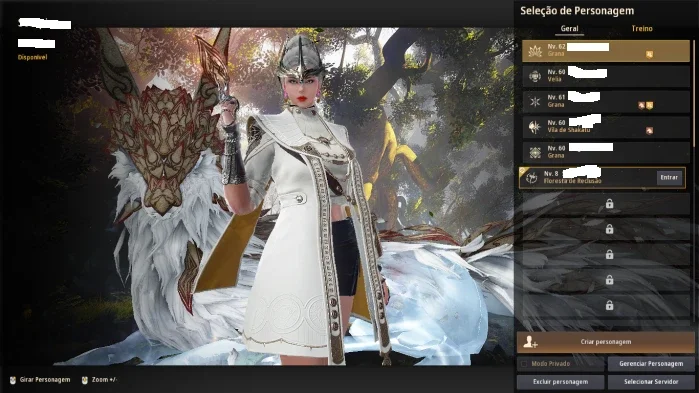Image resolution: width=699 pixels, height=393 pixels.
Task: Click the Disponível status text
Action: [x=33, y=57]
